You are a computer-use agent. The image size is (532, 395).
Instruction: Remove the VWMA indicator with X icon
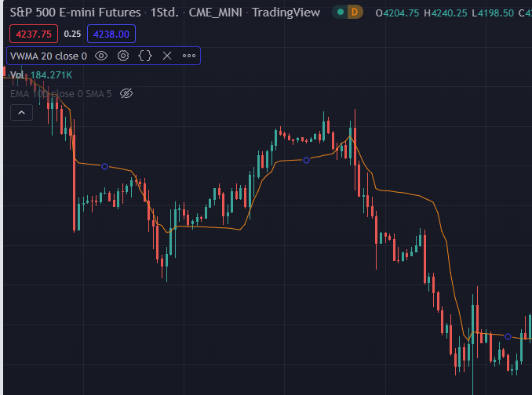167,56
